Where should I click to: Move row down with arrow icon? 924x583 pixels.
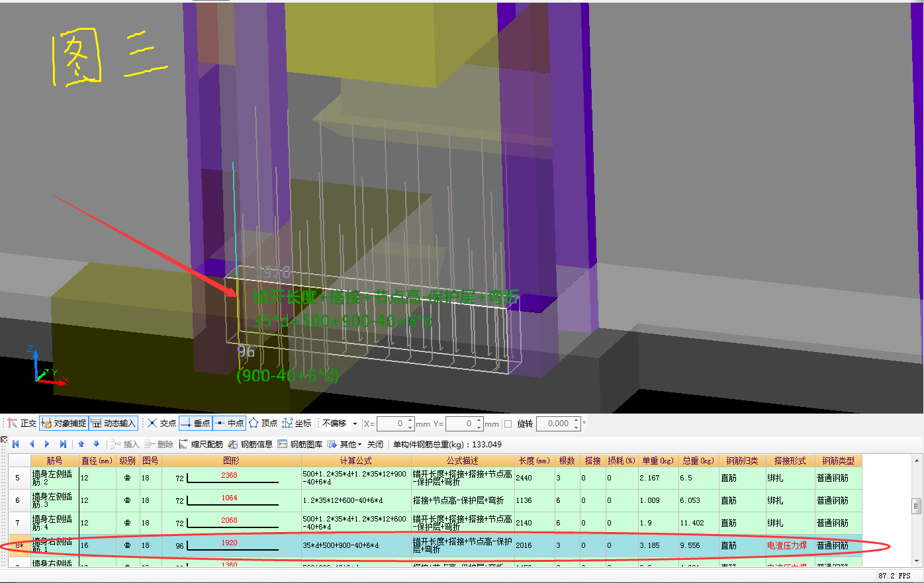[96, 444]
